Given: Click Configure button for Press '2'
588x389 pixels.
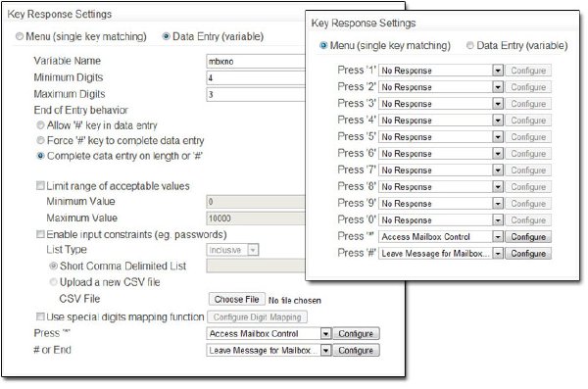Looking at the screenshot, I should click(528, 87).
